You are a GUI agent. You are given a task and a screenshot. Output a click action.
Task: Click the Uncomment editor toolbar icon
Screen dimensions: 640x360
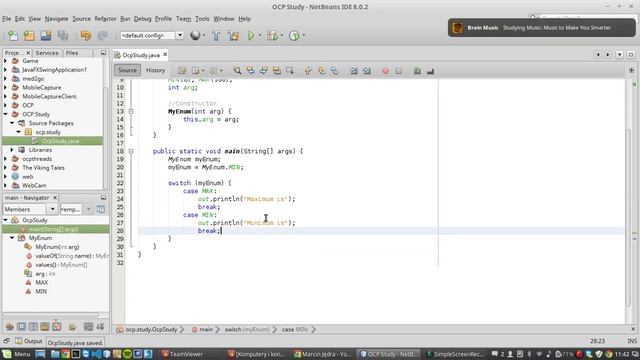pyautogui.click(x=430, y=71)
